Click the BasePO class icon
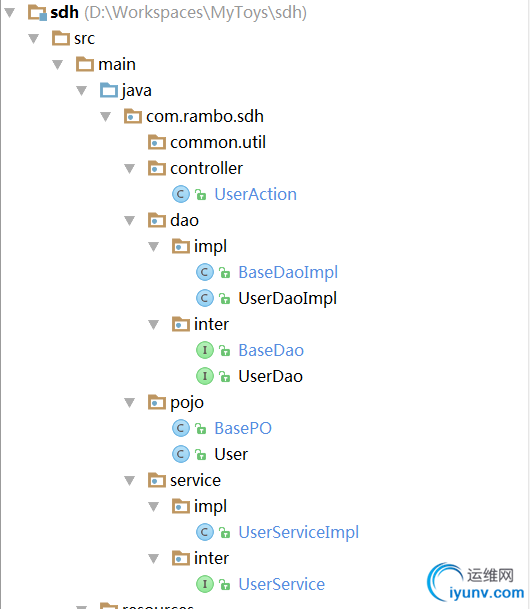 tap(181, 428)
